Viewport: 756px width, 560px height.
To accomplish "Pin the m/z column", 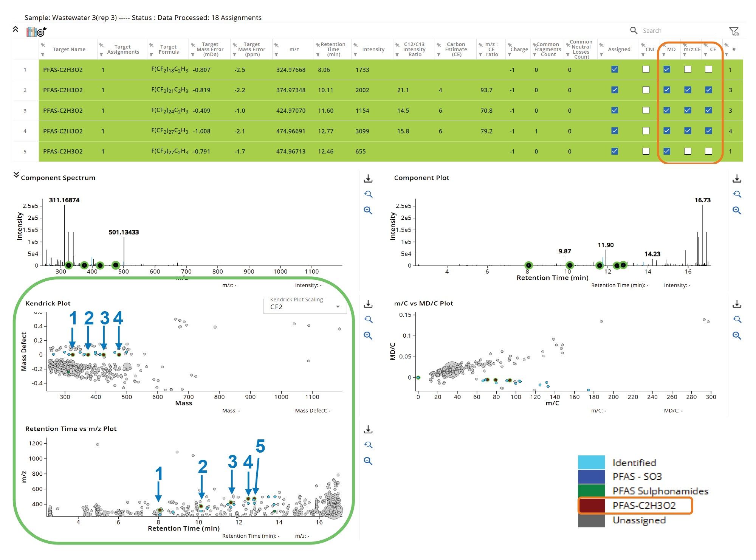I will pos(276,45).
